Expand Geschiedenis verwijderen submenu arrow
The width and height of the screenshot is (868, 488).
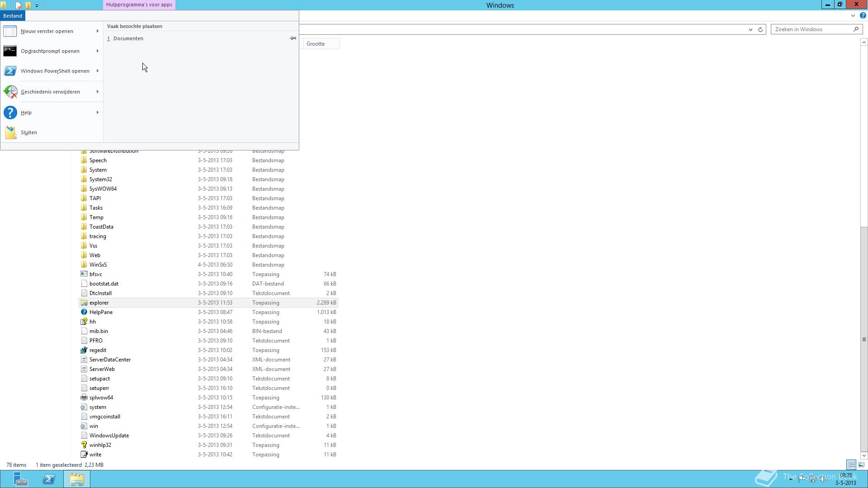click(97, 92)
